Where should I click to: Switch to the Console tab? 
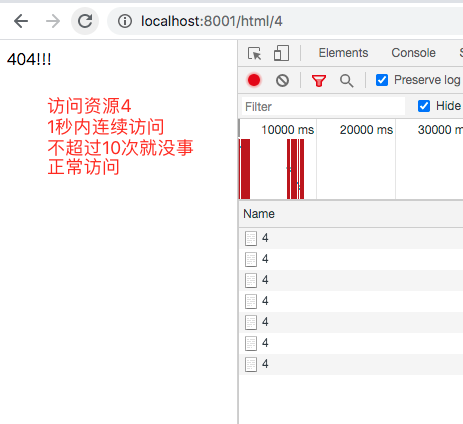pos(413,53)
